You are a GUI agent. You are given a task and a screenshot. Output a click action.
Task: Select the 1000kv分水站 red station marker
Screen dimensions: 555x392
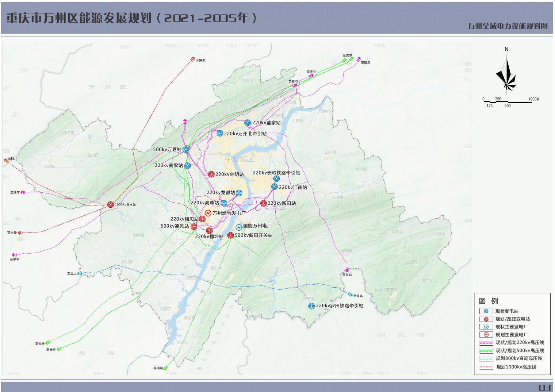111,205
